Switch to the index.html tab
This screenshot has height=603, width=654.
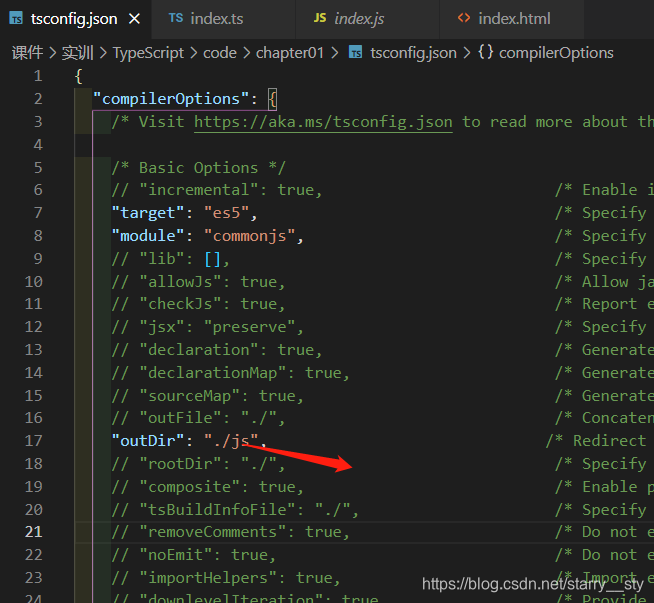pyautogui.click(x=511, y=19)
